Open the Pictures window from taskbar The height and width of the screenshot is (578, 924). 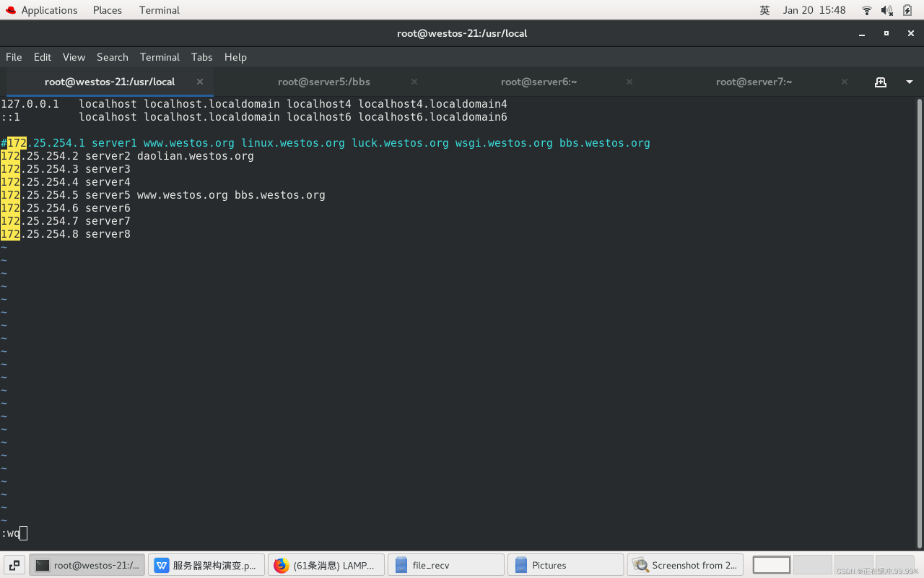click(566, 565)
